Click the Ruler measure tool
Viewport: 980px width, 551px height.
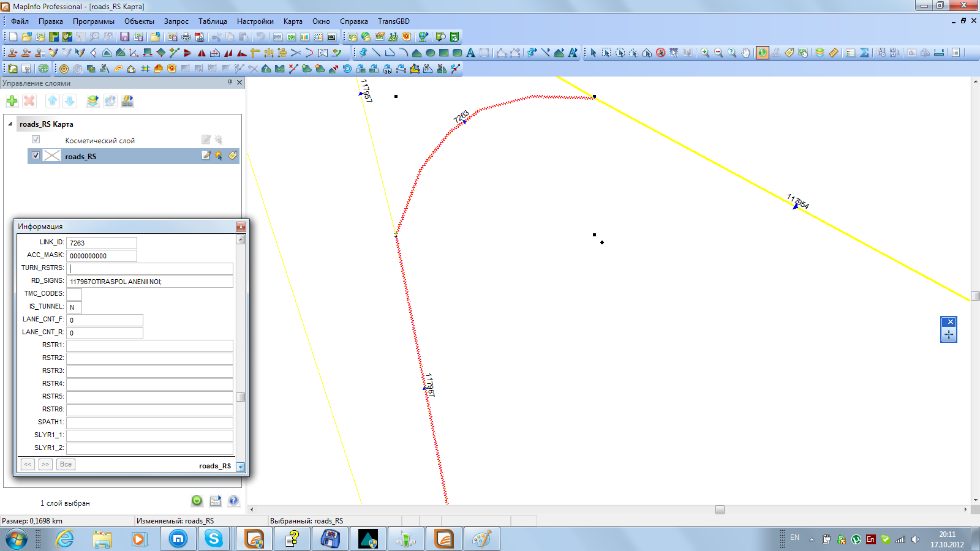834,53
